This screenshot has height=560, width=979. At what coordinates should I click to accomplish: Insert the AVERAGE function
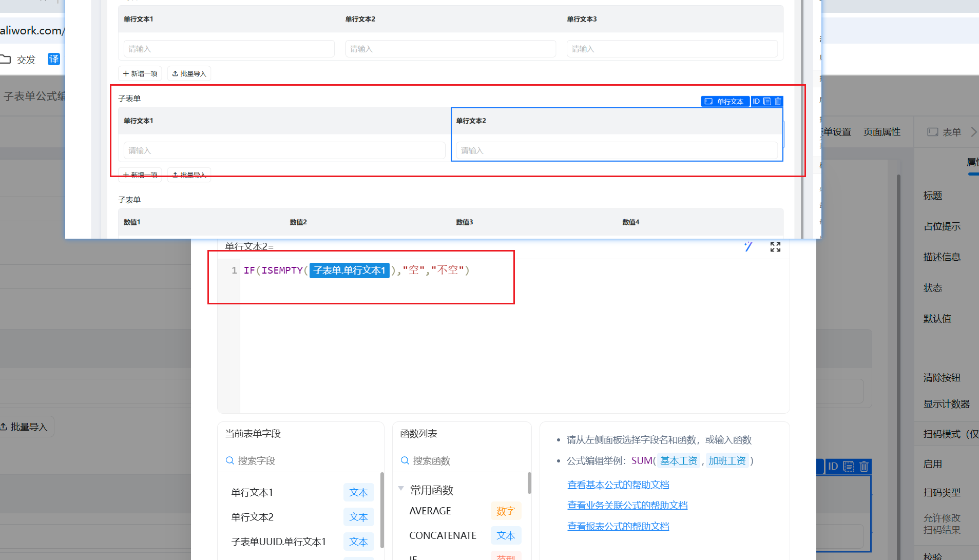point(430,511)
